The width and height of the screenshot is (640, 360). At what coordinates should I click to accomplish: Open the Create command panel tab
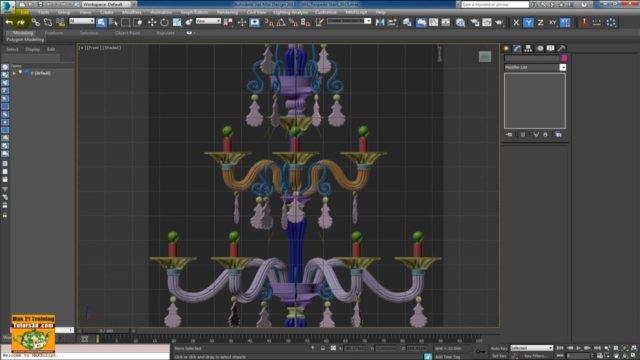(x=507, y=48)
